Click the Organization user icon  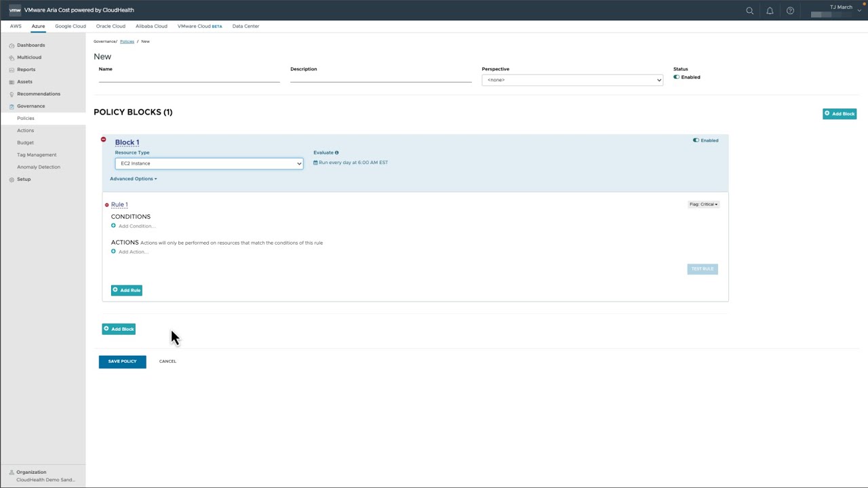click(12, 472)
